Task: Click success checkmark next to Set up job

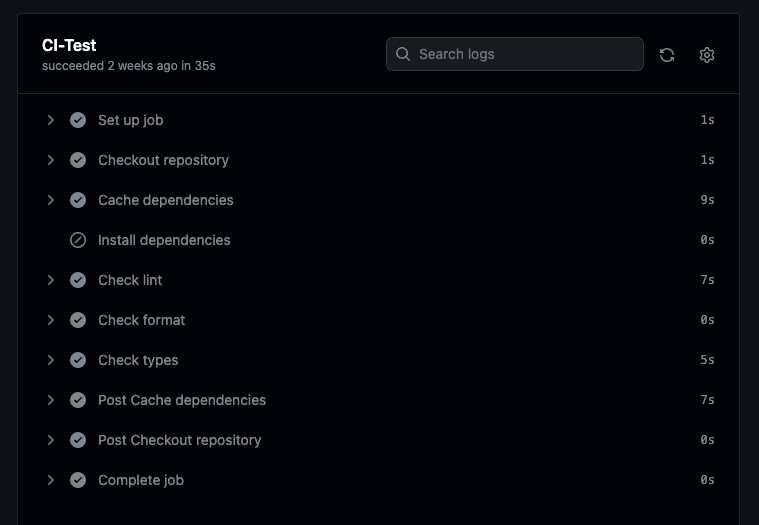Action: click(x=78, y=120)
